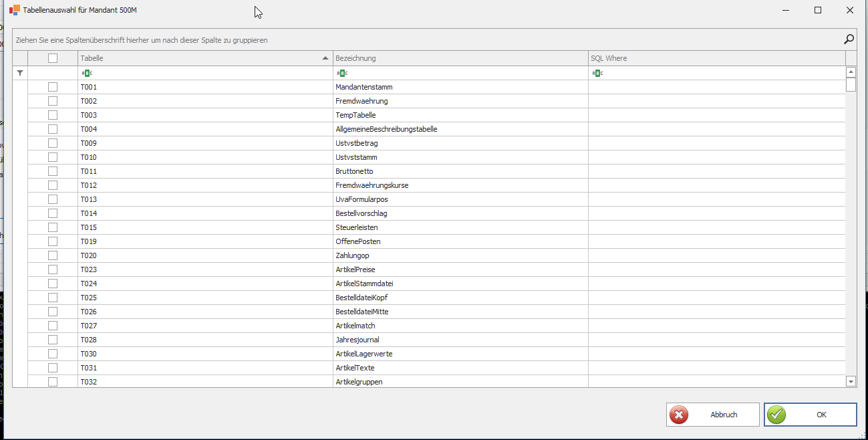The height and width of the screenshot is (440, 868).
Task: Click the Fremdwaehrungskurse cell
Action: (460, 185)
